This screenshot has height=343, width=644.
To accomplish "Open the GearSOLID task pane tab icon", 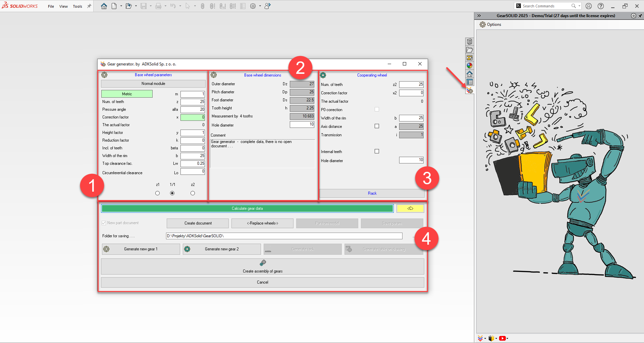I will tap(470, 90).
